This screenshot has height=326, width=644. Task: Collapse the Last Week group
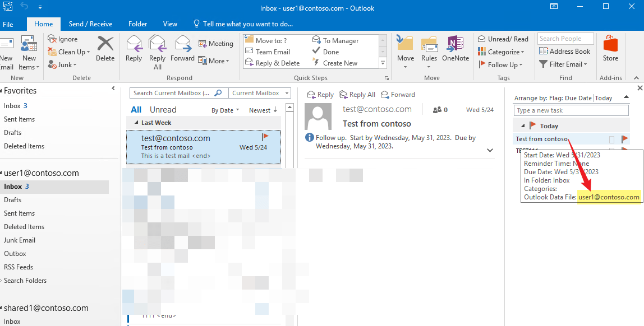click(137, 123)
